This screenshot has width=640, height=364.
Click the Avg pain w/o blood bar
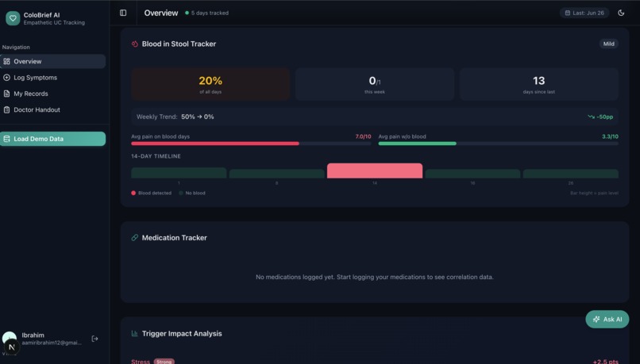point(498,144)
